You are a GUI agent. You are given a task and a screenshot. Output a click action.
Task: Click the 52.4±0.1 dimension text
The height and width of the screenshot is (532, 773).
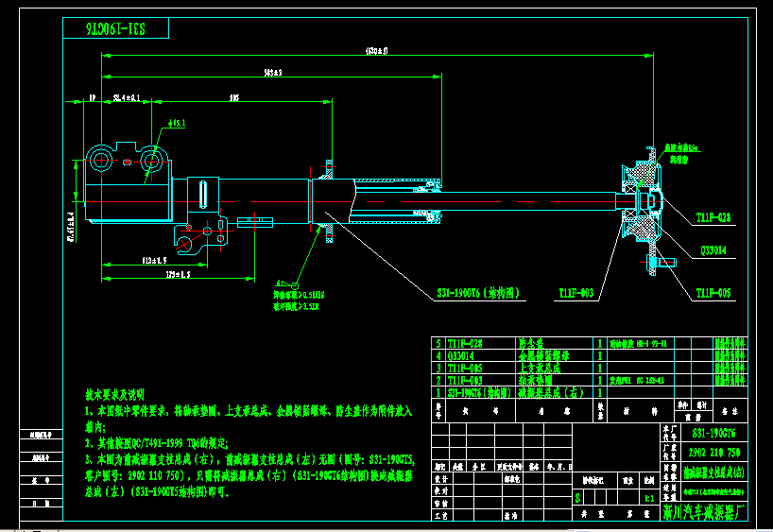click(x=126, y=97)
